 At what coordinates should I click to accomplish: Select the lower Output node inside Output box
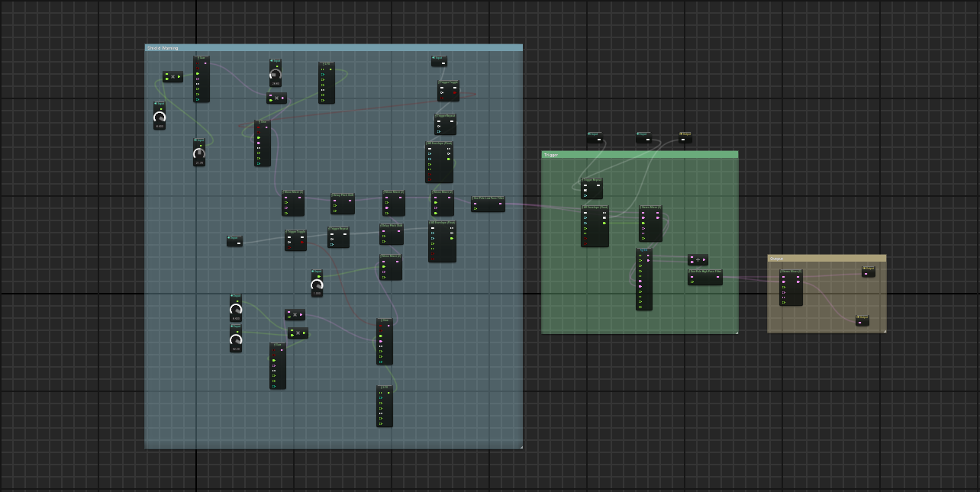[862, 320]
